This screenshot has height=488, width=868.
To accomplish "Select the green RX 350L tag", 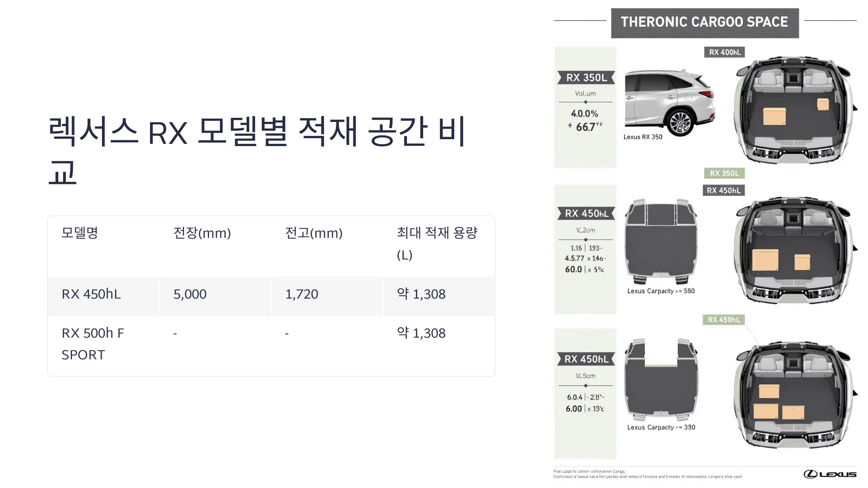I will point(724,173).
